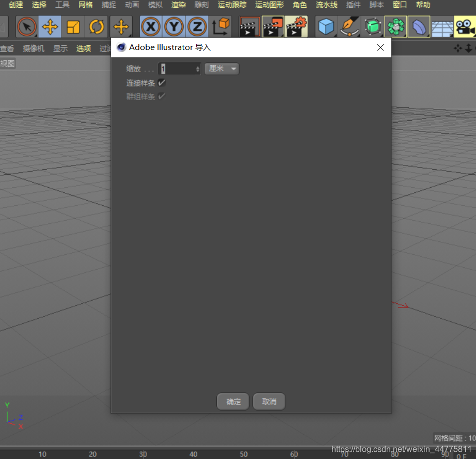Open the subdivision surface generator icon
The width and height of the screenshot is (476, 459).
373,27
